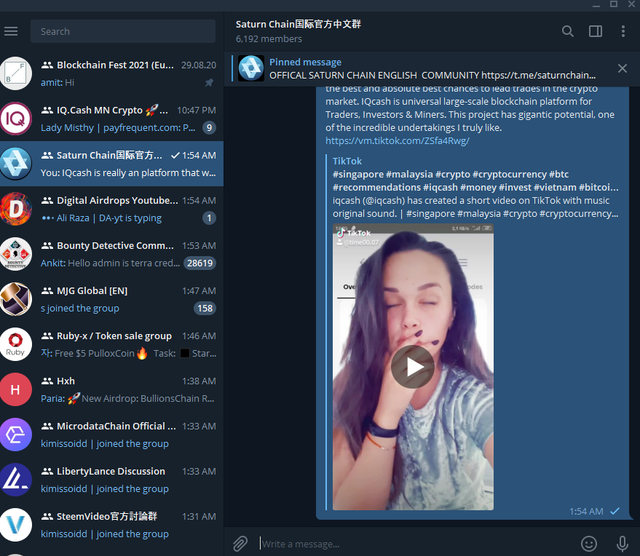Viewport: 640px width, 556px height.
Task: Open MicrodataChain Official chat
Action: [x=112, y=434]
